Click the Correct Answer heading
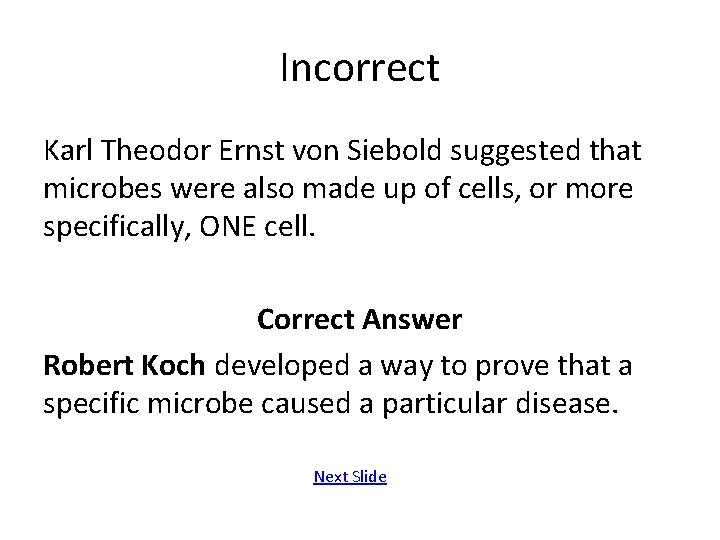This screenshot has width=720, height=540. [x=359, y=320]
